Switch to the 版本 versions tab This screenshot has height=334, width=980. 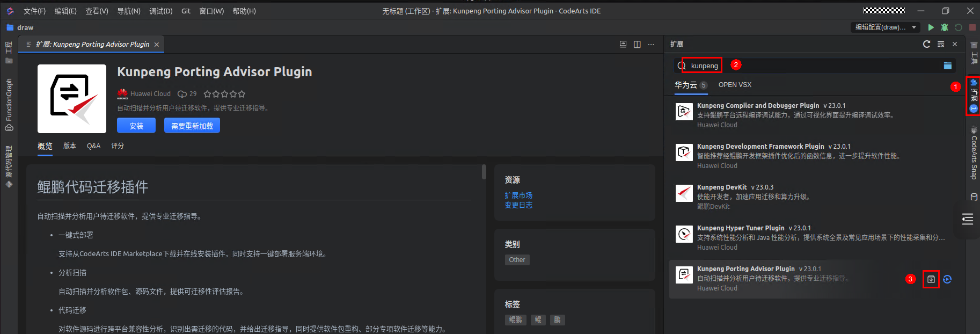[x=70, y=146]
